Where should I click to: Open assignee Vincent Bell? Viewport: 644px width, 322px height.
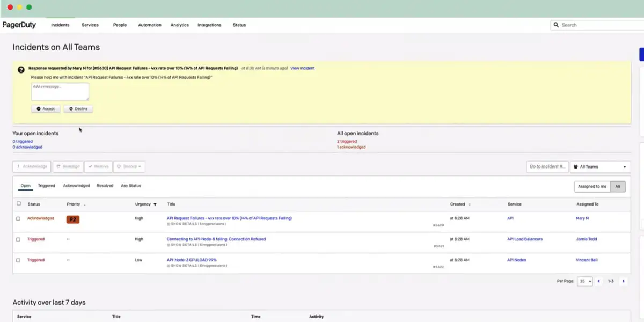[587, 260]
